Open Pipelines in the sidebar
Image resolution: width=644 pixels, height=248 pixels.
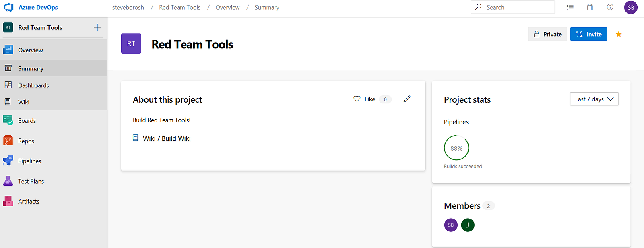pos(54,161)
